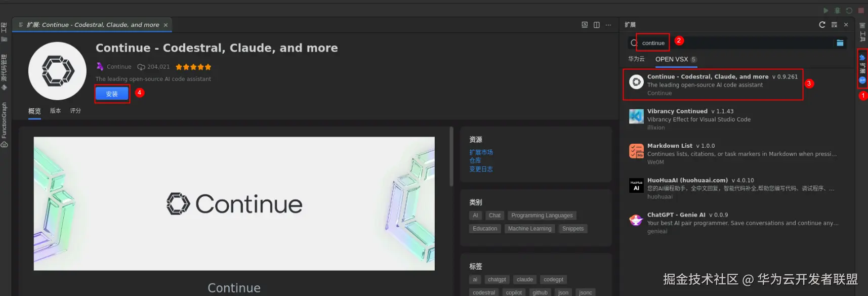The width and height of the screenshot is (868, 296).
Task: Refresh the extensions list
Action: coord(822,25)
